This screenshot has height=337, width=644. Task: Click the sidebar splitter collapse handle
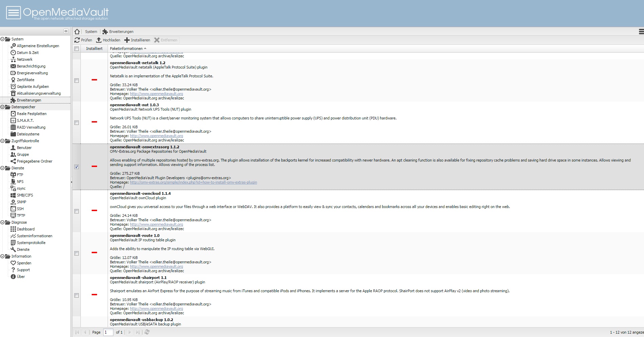(71, 182)
